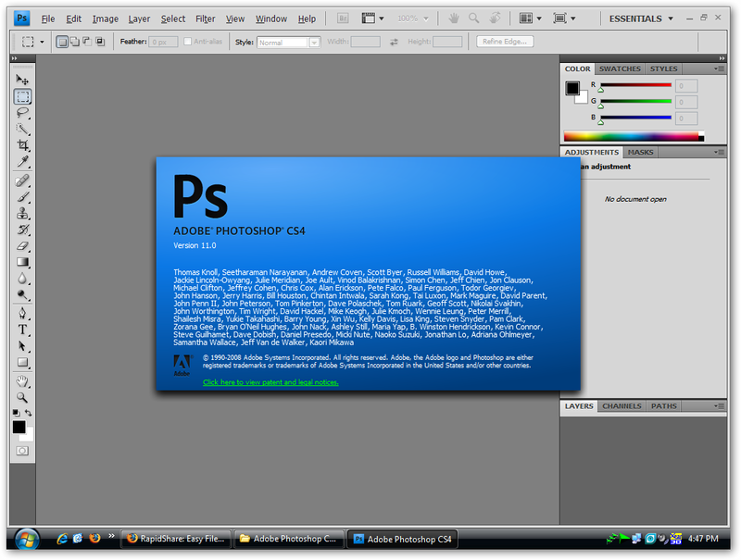Select the Zoom tool in toolbox
Viewport: 741px width, 560px height.
pos(22,398)
